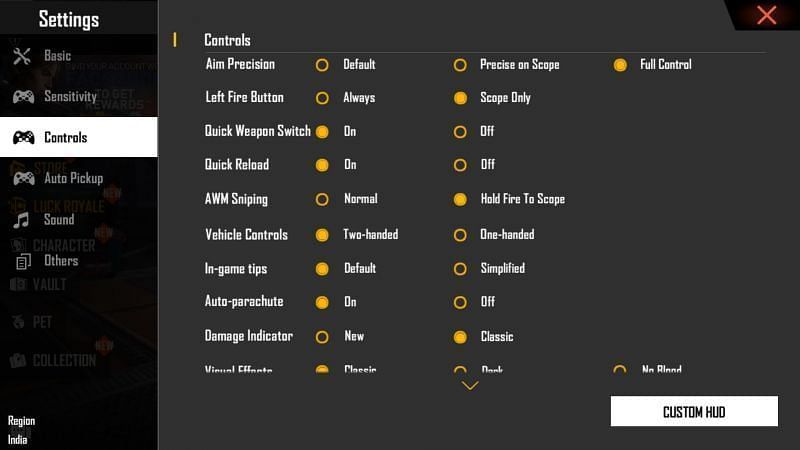Set Left Fire Button to Always
800x450 pixels.
click(322, 98)
